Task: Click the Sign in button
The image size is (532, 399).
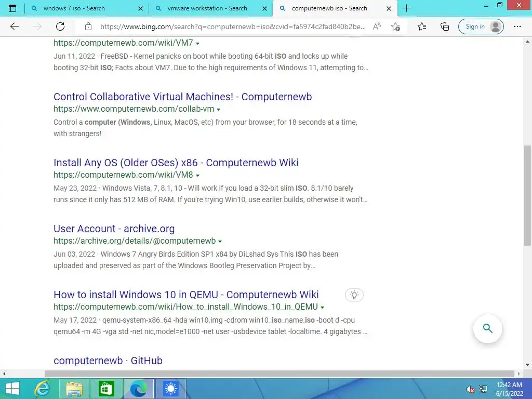Action: 481,26
